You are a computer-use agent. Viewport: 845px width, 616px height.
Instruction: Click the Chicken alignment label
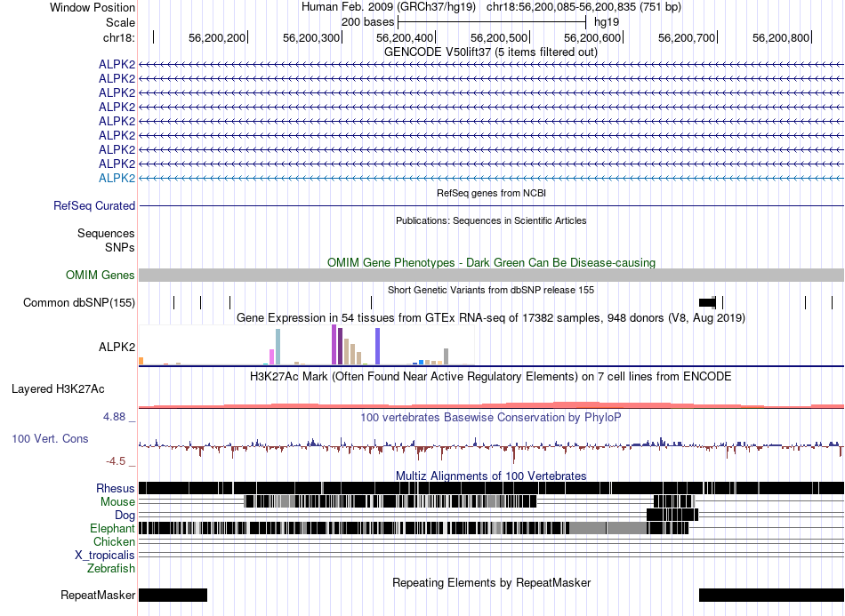coord(114,541)
